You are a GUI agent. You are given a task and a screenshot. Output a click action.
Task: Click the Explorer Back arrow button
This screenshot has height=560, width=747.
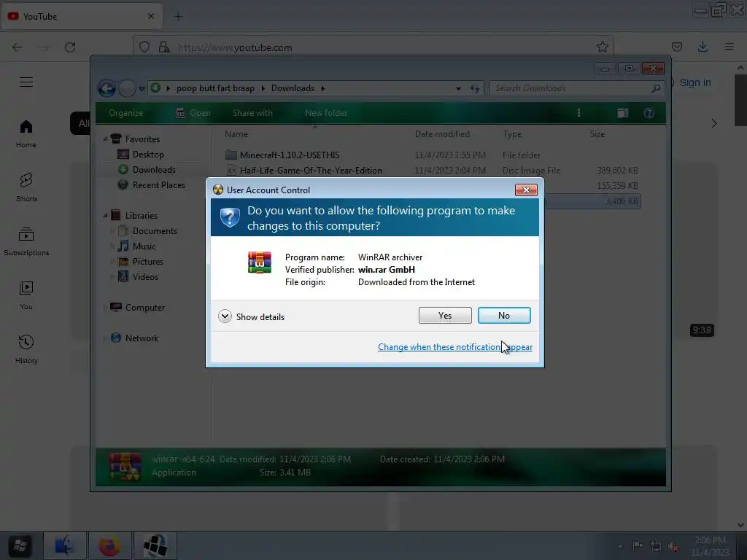pyautogui.click(x=107, y=88)
